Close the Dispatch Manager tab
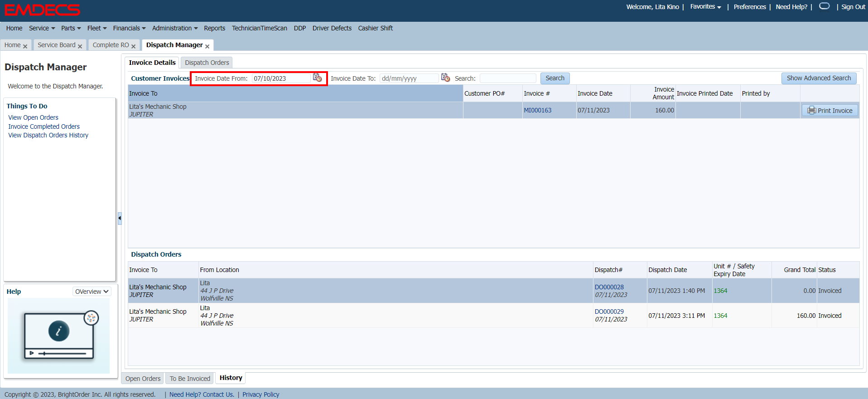The image size is (868, 399). 207,46
